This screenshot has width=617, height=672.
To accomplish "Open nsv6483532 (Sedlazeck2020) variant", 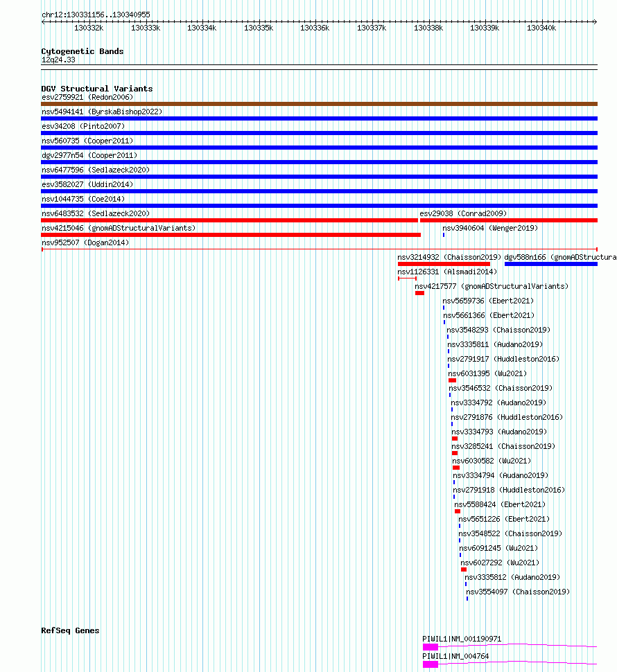I will point(96,214).
